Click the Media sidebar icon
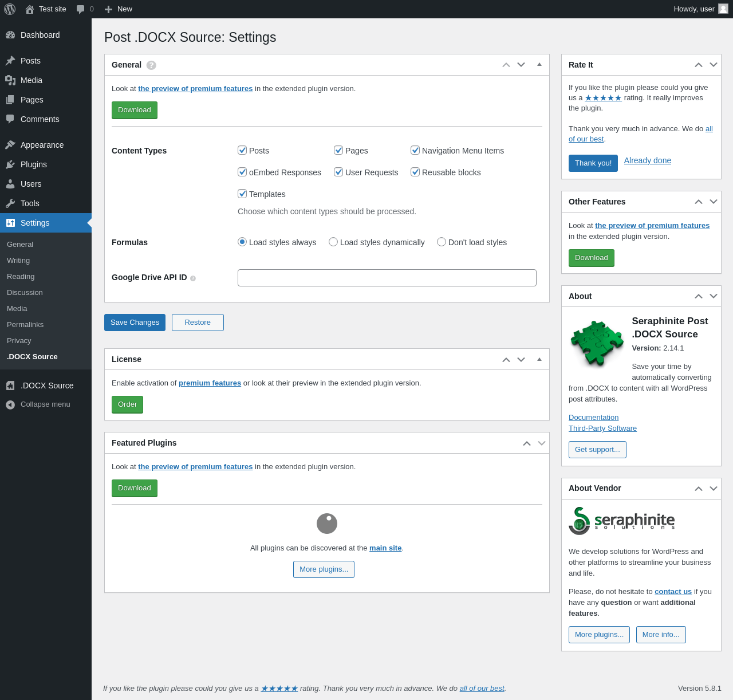The width and height of the screenshot is (733, 700). [10, 80]
